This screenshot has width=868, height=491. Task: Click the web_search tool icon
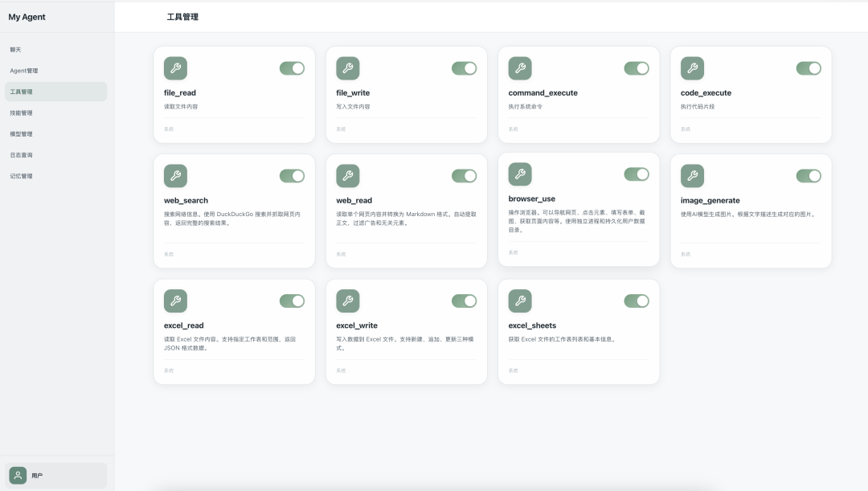175,176
